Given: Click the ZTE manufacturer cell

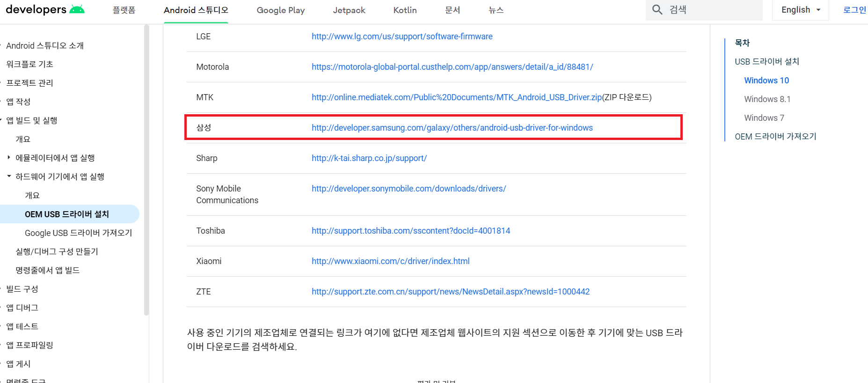Looking at the screenshot, I should click(x=204, y=292).
